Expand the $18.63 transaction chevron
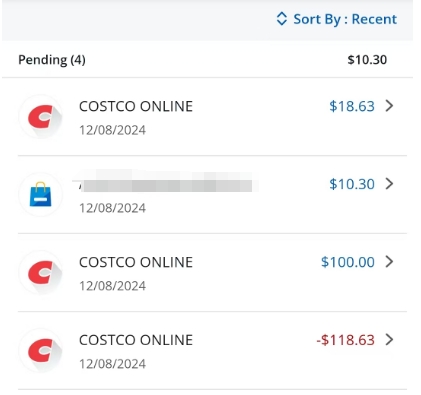The height and width of the screenshot is (395, 421). click(389, 106)
